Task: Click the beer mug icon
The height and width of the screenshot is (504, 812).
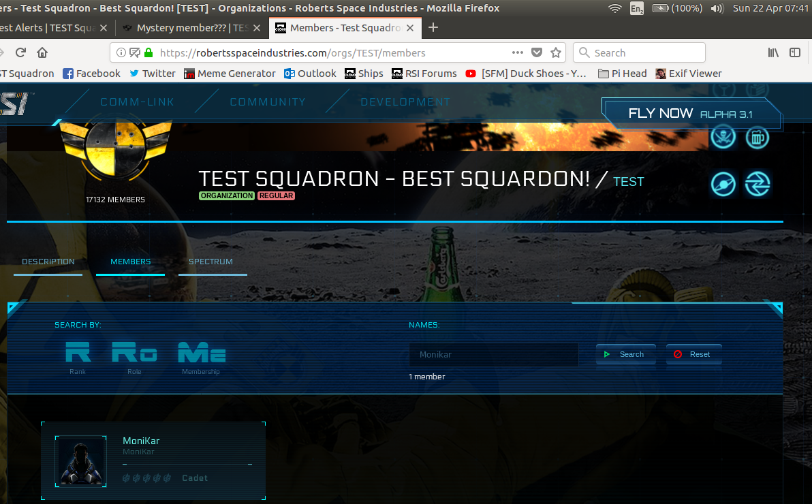Action: click(x=757, y=137)
